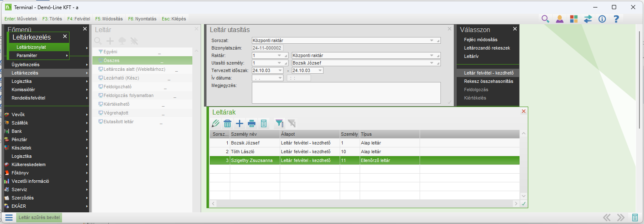Close the Leltárak panel with red X
The image size is (644, 224).
click(x=524, y=111)
